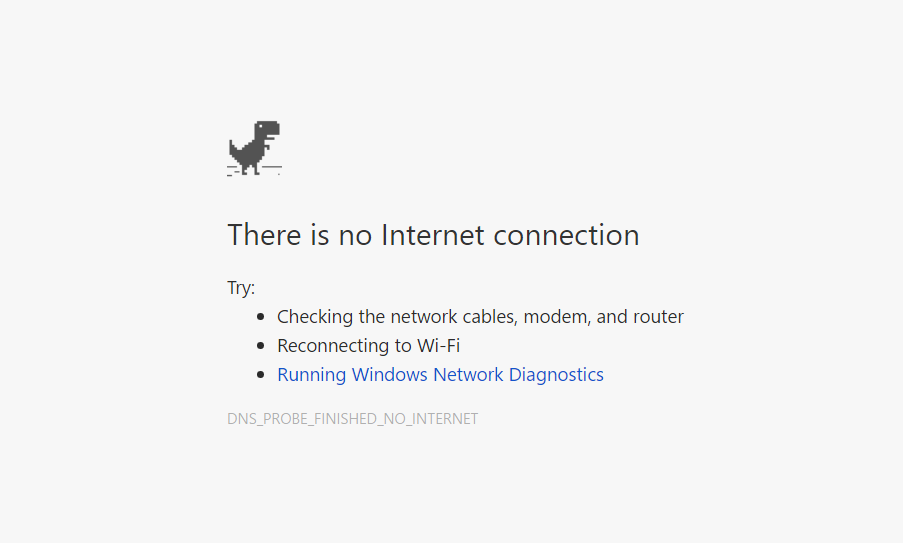The height and width of the screenshot is (543, 903).
Task: Click the word 'Internet' in the heading
Action: coord(432,235)
